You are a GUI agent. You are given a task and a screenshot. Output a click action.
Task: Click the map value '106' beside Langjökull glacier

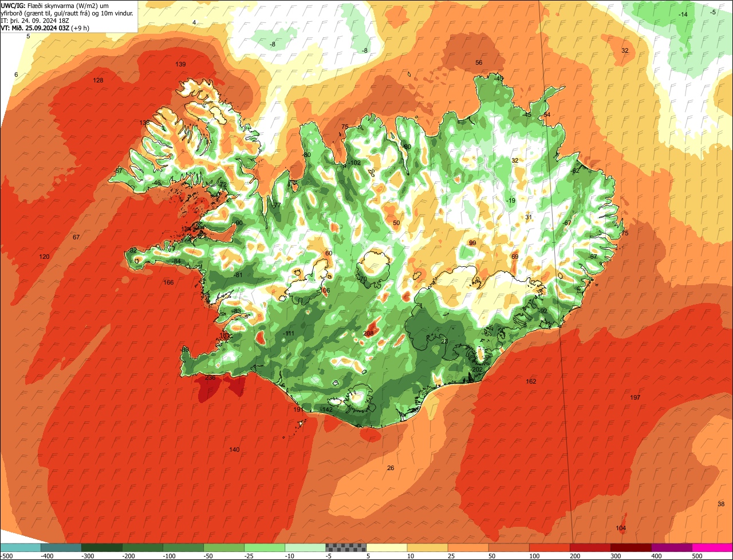[x=325, y=291]
